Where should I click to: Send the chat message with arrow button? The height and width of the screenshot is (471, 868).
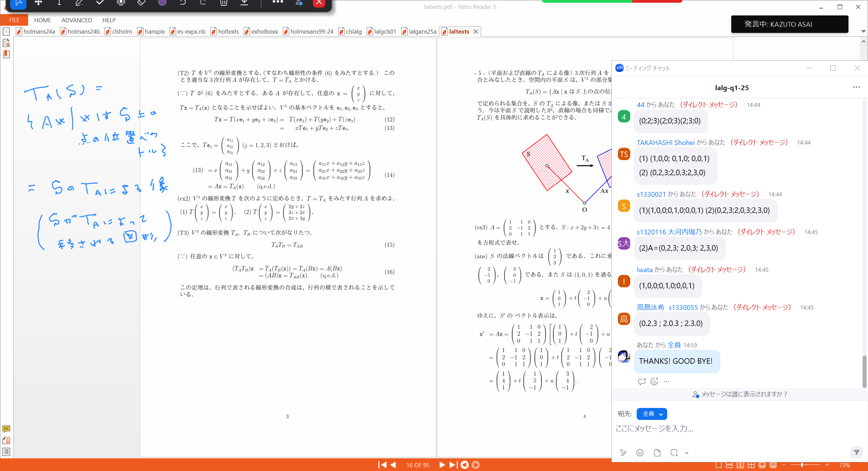point(856,452)
